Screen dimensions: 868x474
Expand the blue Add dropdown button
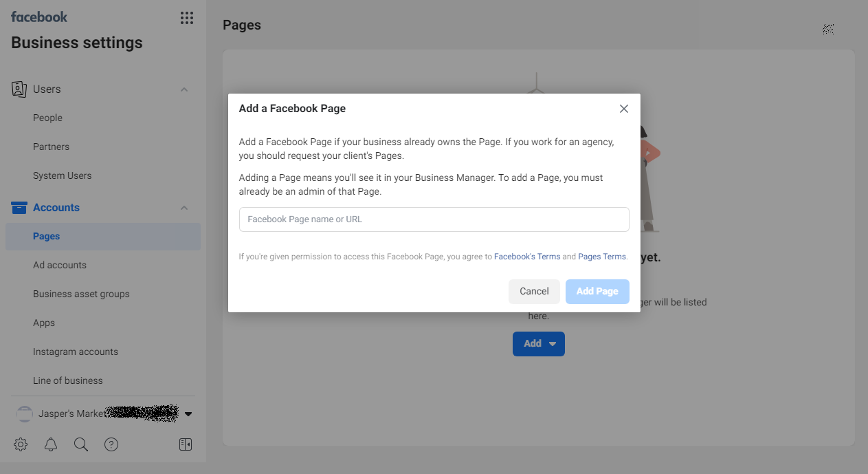tap(539, 344)
